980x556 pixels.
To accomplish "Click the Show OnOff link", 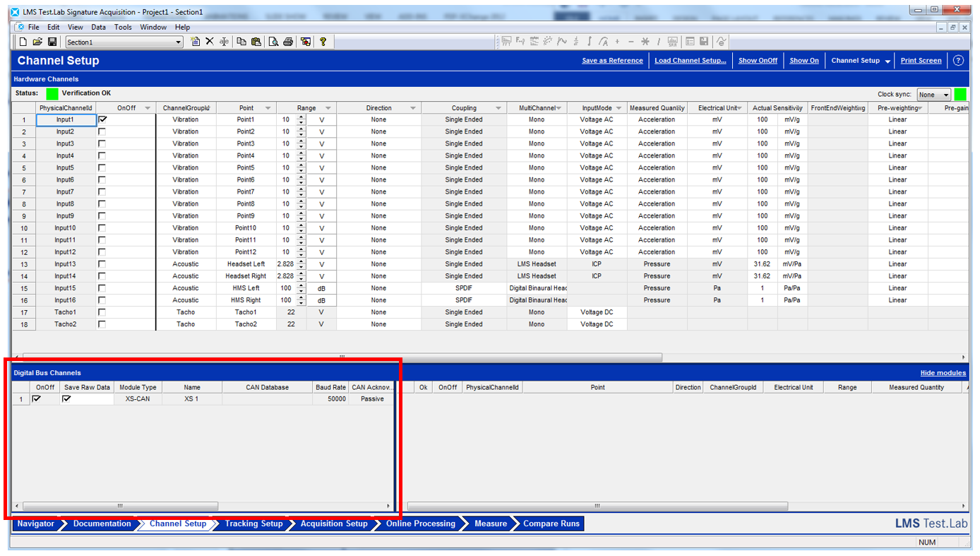I will pyautogui.click(x=758, y=61).
